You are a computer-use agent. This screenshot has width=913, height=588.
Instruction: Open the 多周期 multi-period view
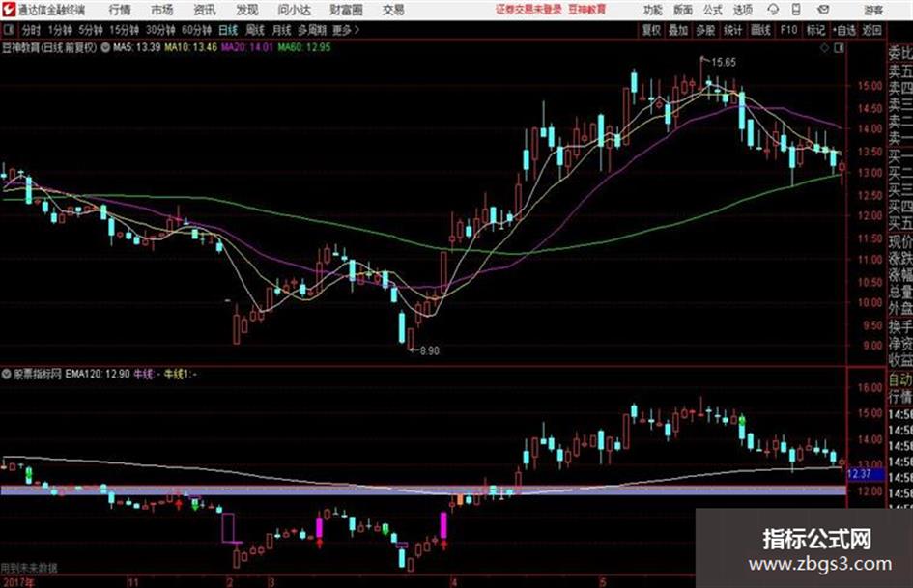click(x=312, y=30)
